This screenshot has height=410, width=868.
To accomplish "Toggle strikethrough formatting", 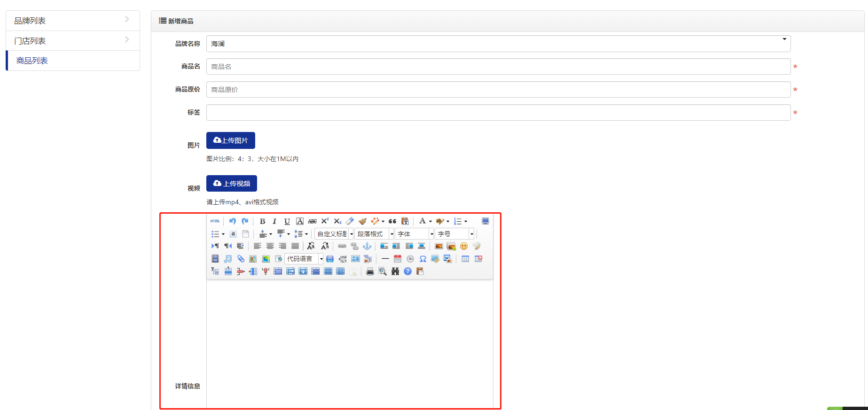I will 313,221.
